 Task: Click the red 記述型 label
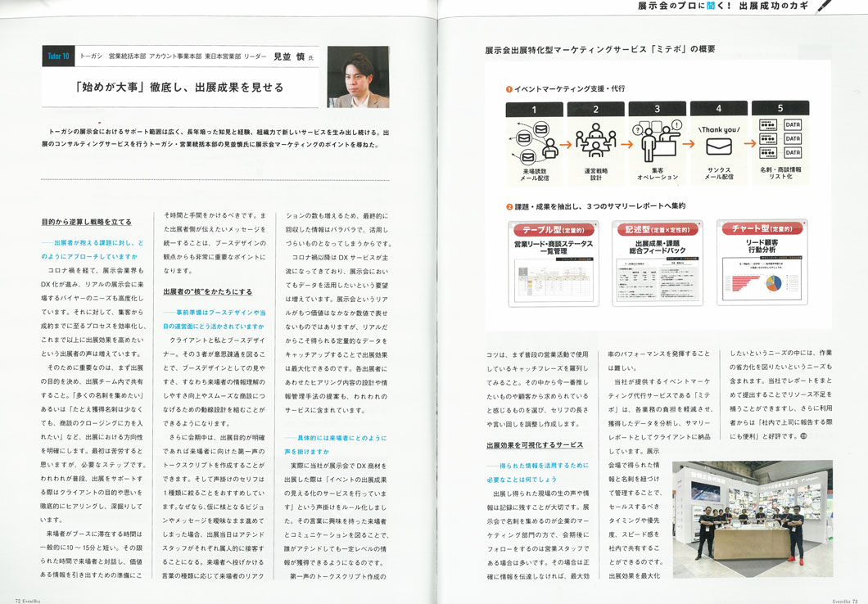point(657,229)
